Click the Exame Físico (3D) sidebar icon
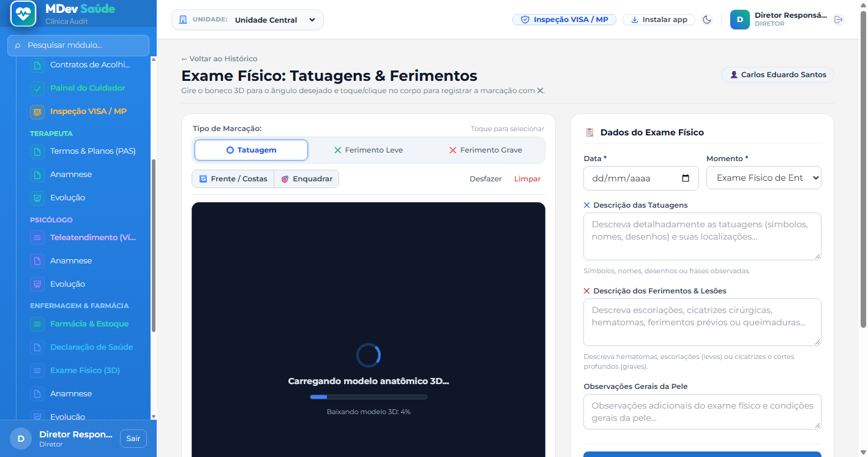This screenshot has width=868, height=457. coord(37,371)
